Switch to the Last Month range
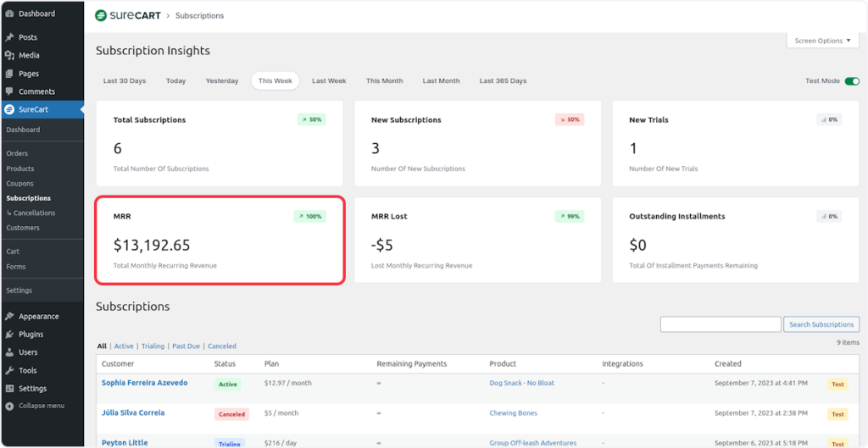Viewport: 868px width, 448px height. point(441,81)
